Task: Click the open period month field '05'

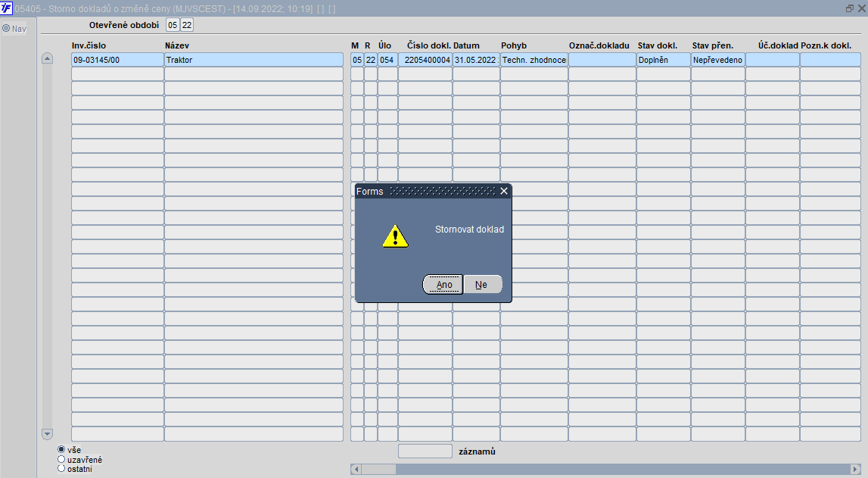Action: tap(173, 25)
